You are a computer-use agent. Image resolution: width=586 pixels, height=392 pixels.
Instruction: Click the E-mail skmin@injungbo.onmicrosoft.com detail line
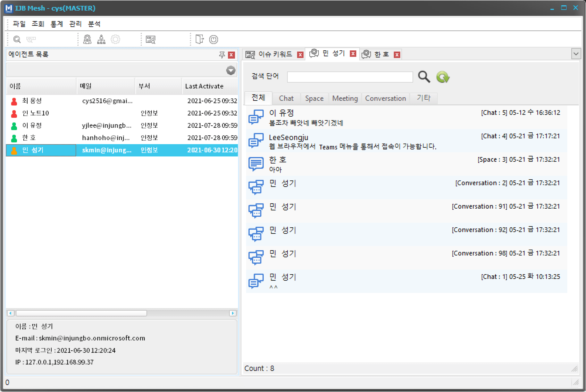tap(80, 338)
